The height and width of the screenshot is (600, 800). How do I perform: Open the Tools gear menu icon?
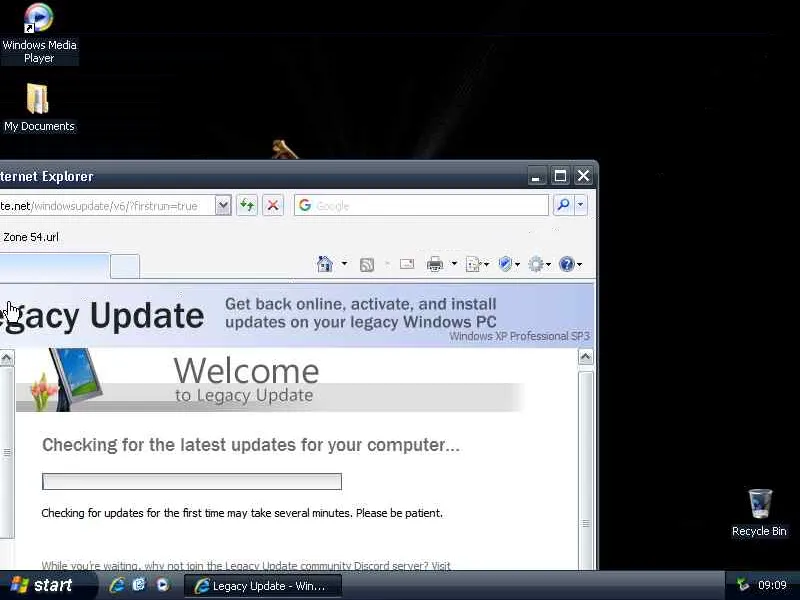click(539, 264)
